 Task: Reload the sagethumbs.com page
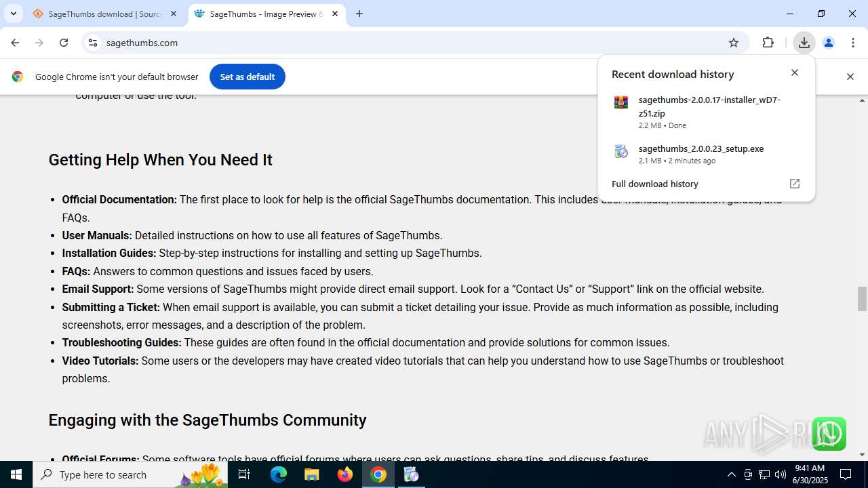[x=64, y=43]
